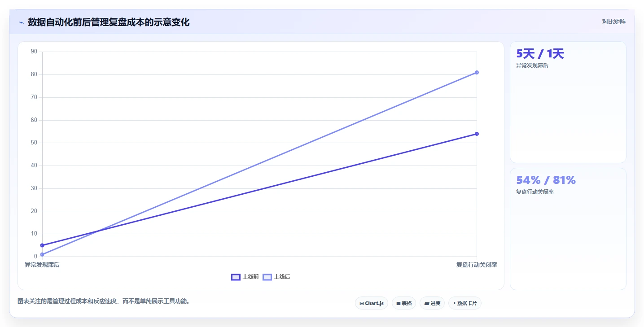Click the 对比矩阵 label in header
The height and width of the screenshot is (327, 644).
click(x=613, y=22)
